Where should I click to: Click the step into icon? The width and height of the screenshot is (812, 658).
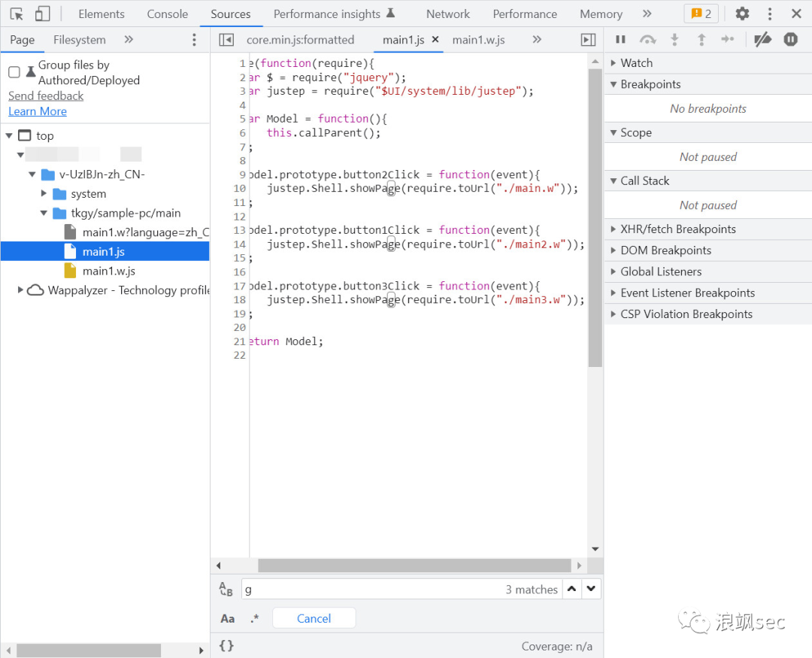pos(674,39)
